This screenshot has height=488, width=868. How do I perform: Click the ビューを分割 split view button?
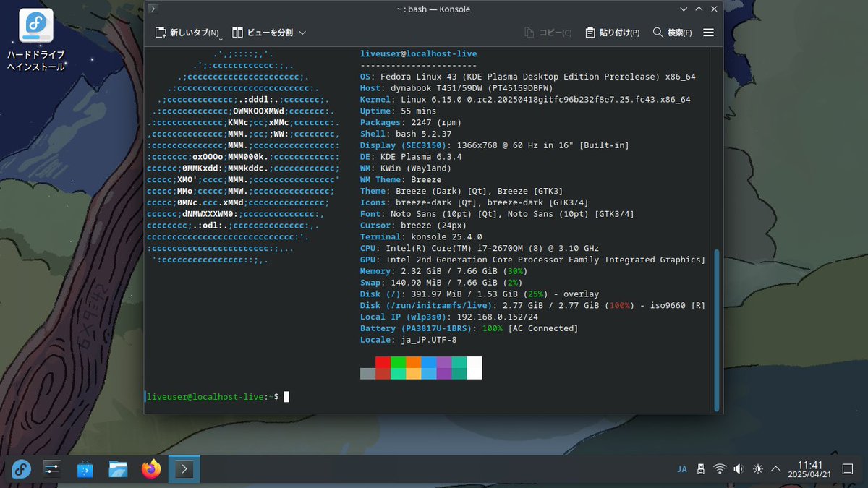click(x=263, y=33)
